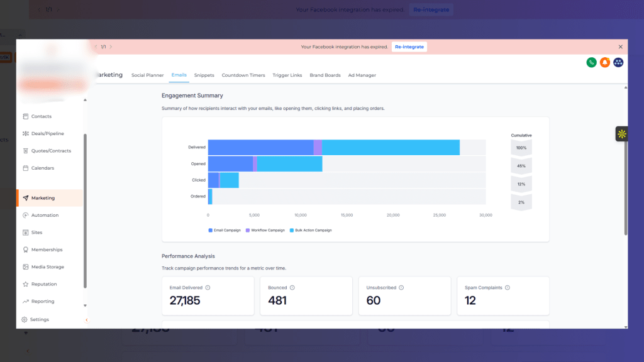Click the green phone dialer icon
644x362 pixels.
(591, 62)
